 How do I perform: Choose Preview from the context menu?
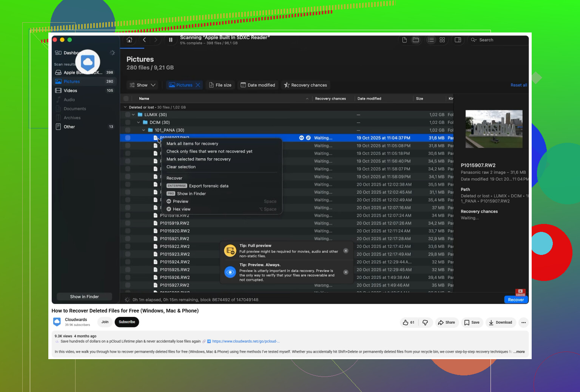point(222,201)
